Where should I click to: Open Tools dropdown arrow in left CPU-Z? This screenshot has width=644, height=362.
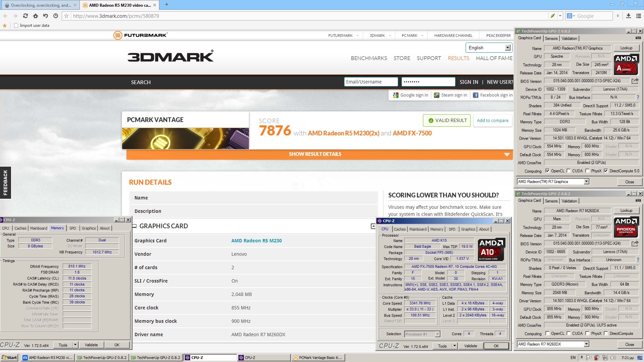tap(75, 345)
